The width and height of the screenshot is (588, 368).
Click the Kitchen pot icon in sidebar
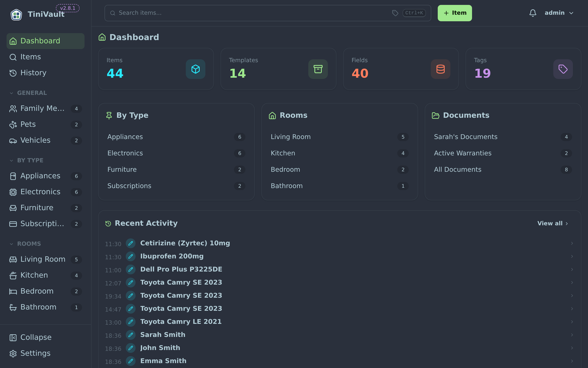(13, 276)
